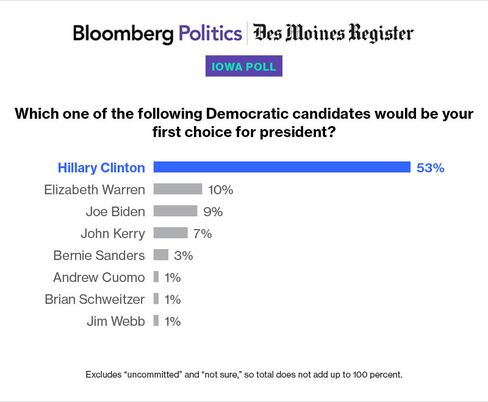The height and width of the screenshot is (402, 488).
Task: Click the Des Moines Register logo
Action: pyautogui.click(x=333, y=33)
